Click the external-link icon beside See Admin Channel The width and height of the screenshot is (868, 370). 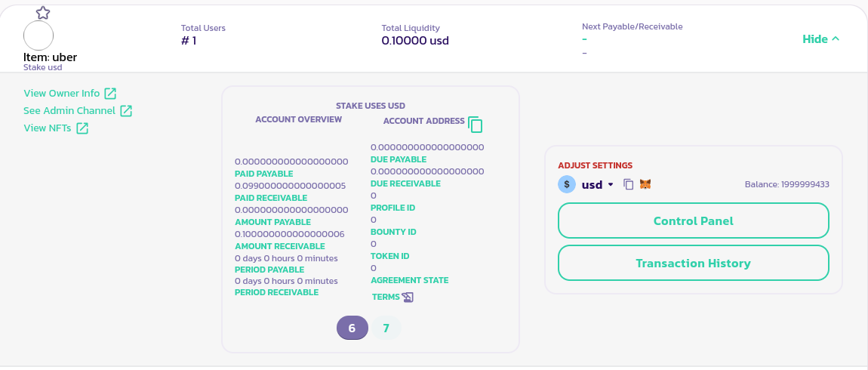click(126, 111)
